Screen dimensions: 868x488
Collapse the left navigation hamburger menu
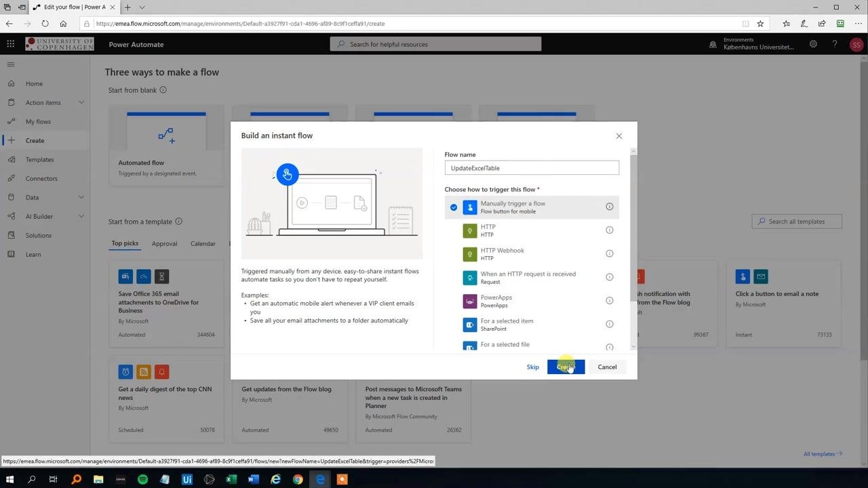10,64
